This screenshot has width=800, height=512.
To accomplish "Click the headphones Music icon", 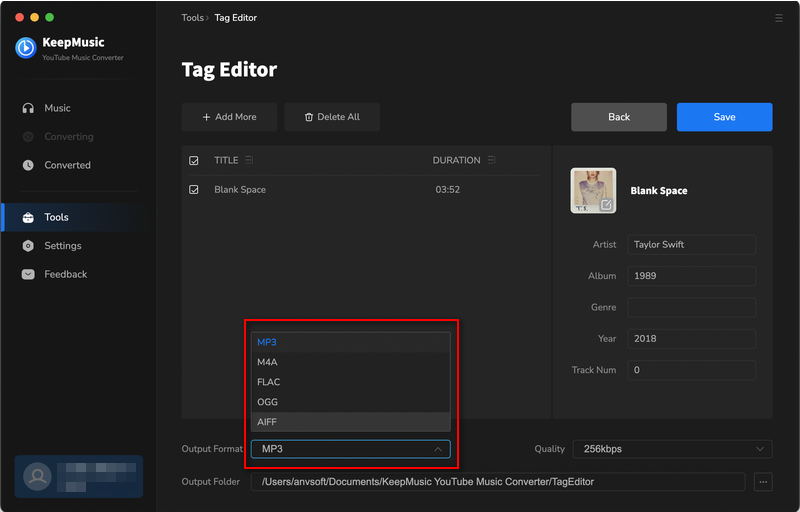I will [x=28, y=108].
